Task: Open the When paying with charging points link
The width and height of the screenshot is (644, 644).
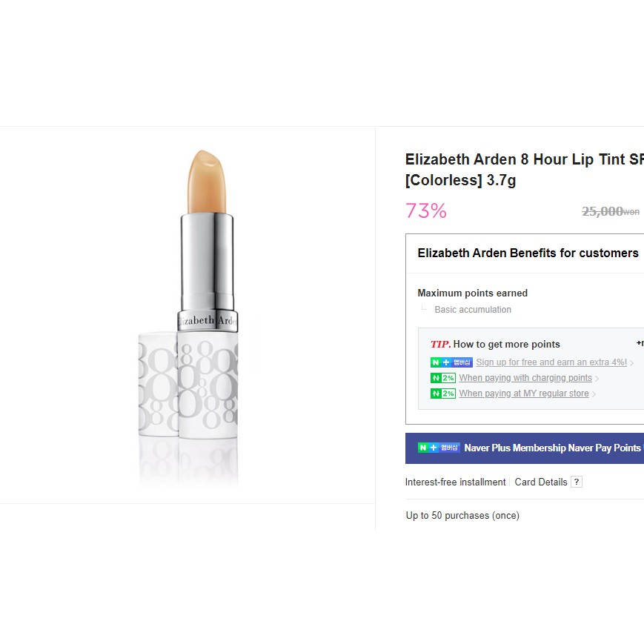Action: point(525,378)
